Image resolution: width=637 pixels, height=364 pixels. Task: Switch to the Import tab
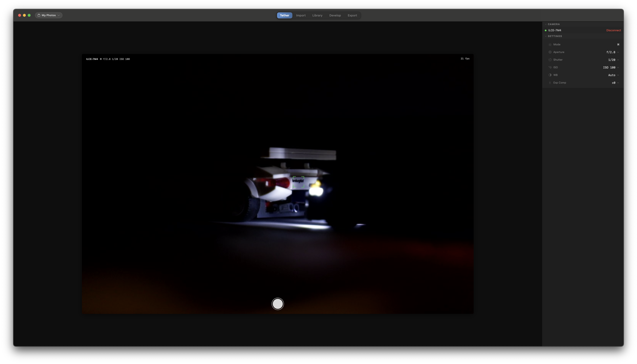click(x=301, y=16)
